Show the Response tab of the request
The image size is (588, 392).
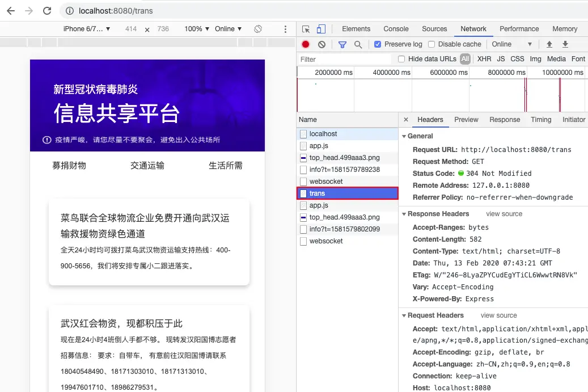pos(505,120)
